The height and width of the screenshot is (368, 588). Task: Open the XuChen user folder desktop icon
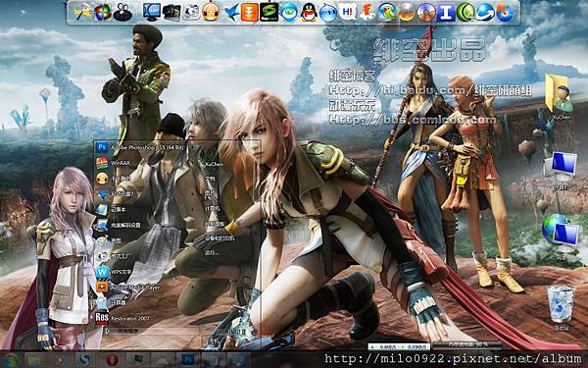(560, 97)
